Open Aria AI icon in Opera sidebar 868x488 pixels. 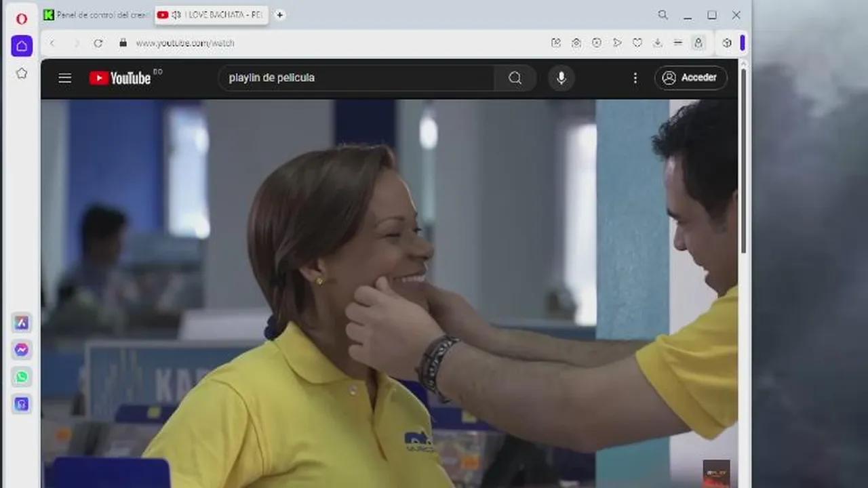(22, 323)
